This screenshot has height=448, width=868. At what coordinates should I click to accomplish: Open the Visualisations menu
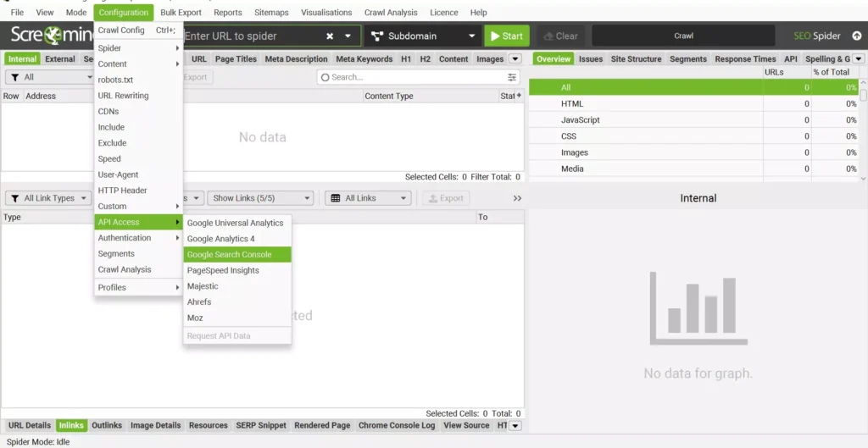[326, 12]
